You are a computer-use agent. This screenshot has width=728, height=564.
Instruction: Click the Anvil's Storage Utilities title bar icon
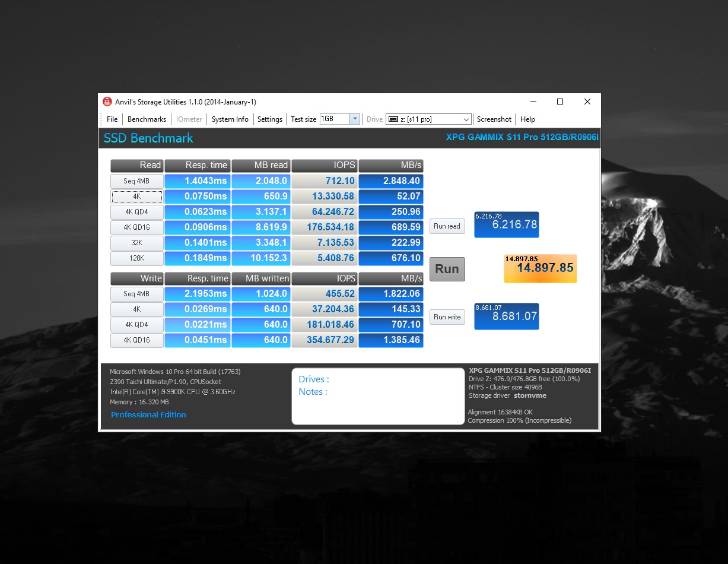click(x=107, y=102)
